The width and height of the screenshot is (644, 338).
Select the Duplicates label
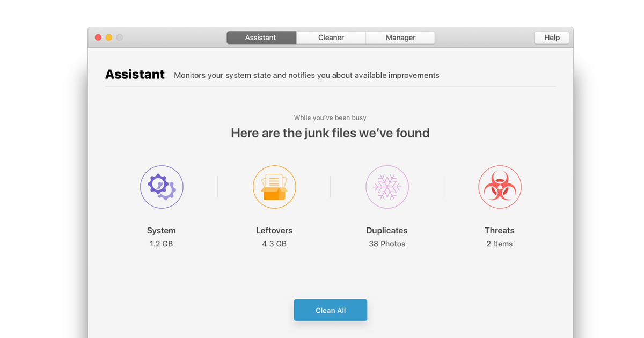[387, 231]
